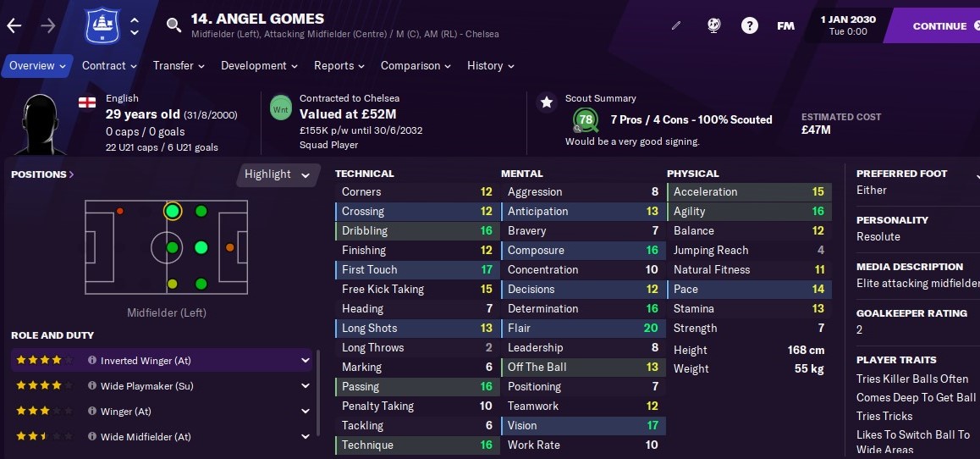The height and width of the screenshot is (459, 980).
Task: Open the club crest badge icon
Action: pyautogui.click(x=102, y=25)
